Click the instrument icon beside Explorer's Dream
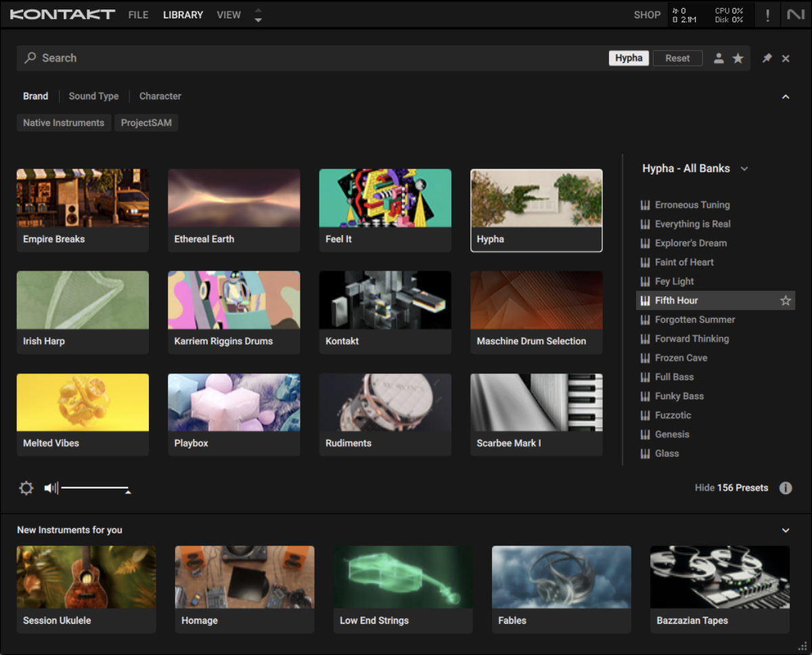This screenshot has width=812, height=655. point(645,243)
